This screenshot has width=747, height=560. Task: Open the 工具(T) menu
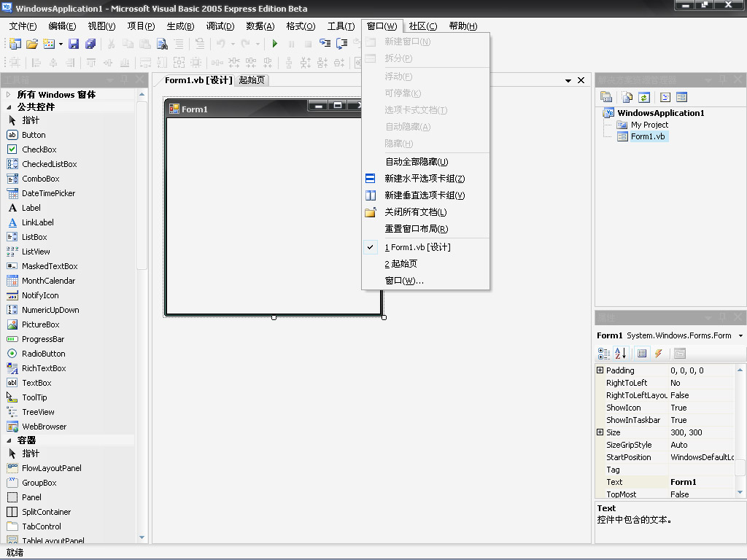click(341, 26)
